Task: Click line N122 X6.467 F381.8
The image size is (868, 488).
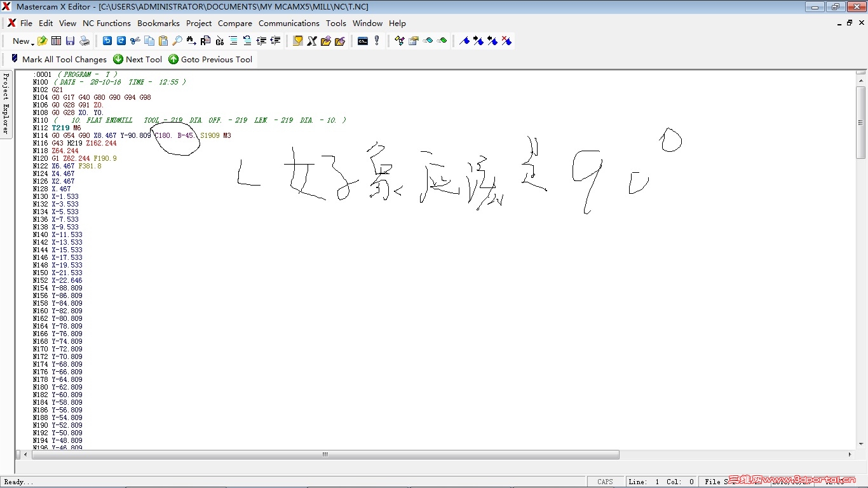Action: pyautogui.click(x=67, y=166)
